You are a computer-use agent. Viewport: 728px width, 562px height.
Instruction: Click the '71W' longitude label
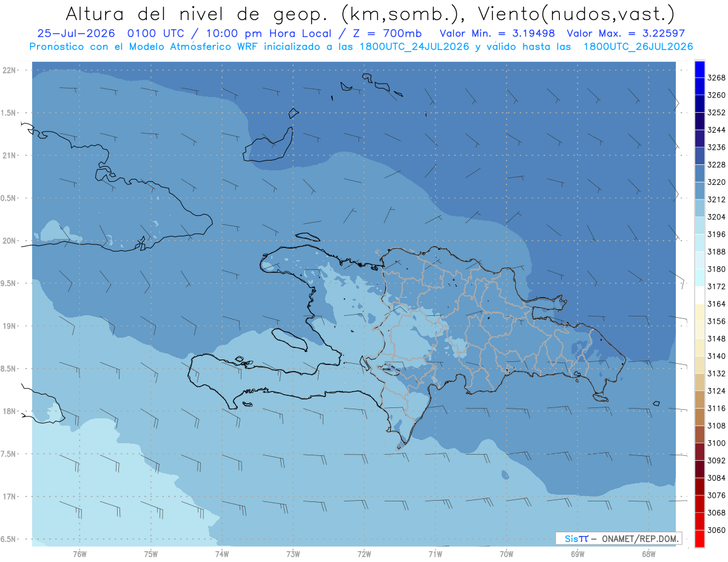point(435,554)
